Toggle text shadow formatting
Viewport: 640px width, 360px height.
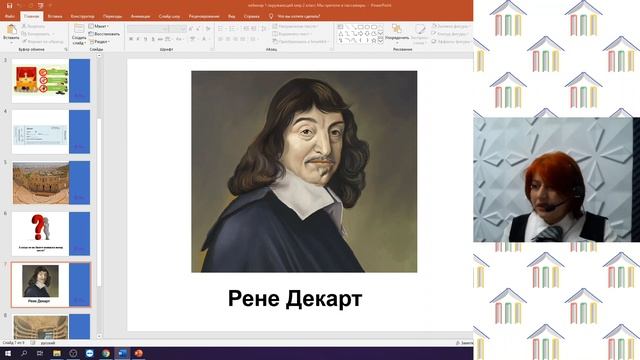point(153,39)
